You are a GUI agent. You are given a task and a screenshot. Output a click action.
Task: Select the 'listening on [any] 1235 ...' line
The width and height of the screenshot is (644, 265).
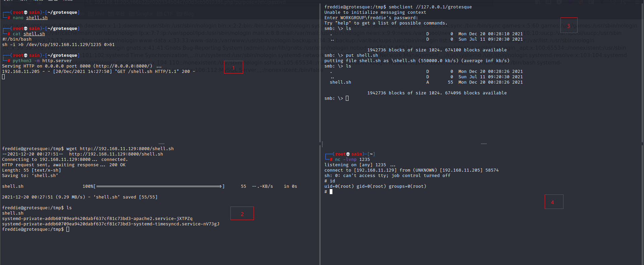click(x=360, y=165)
